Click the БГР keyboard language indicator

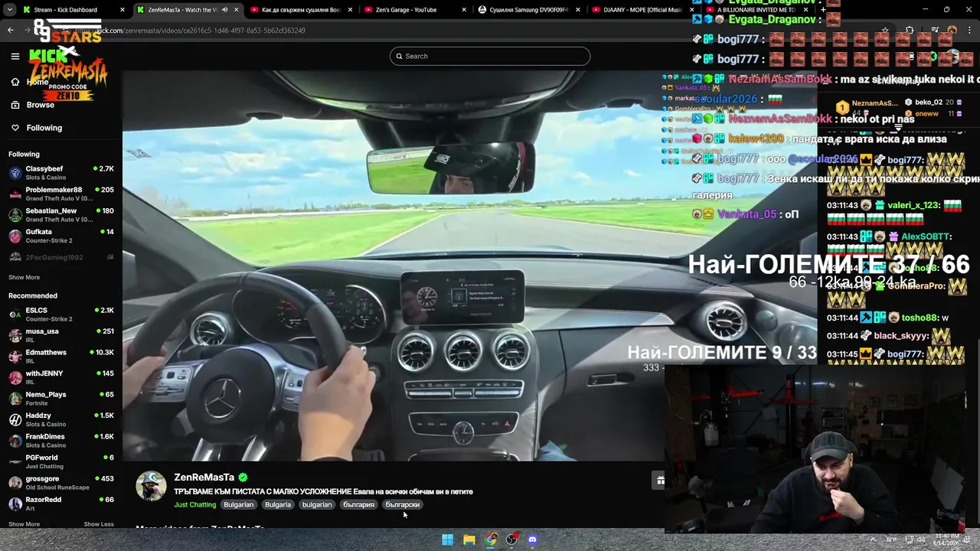pyautogui.click(x=891, y=540)
